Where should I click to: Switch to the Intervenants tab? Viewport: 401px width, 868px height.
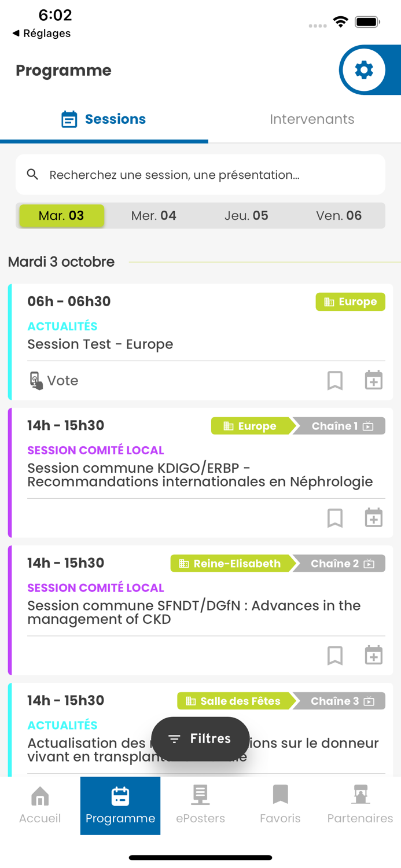pos(312,119)
